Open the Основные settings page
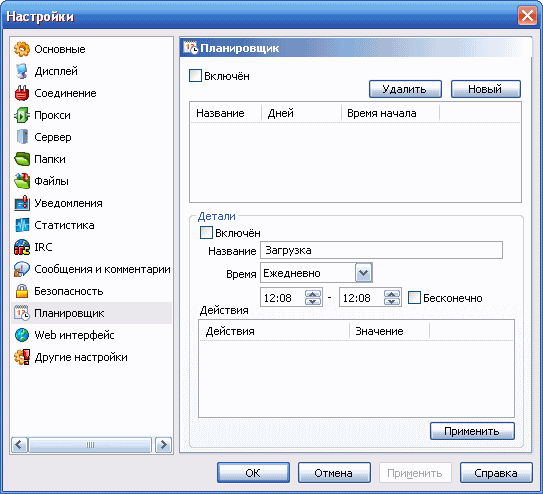Viewport: 543px width, 494px height. coord(60,49)
